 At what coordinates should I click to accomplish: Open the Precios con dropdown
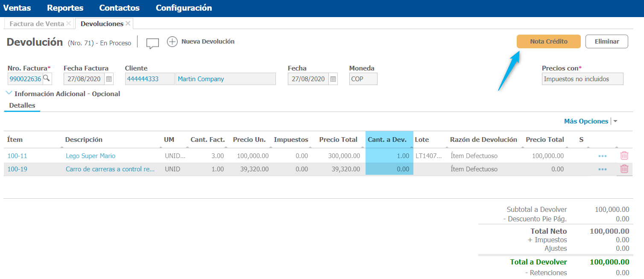(x=582, y=79)
